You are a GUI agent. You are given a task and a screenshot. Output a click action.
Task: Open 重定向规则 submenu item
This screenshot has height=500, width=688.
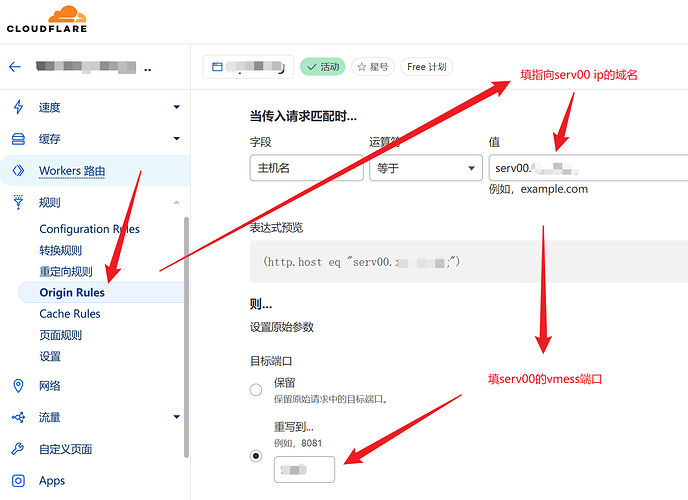tap(66, 271)
